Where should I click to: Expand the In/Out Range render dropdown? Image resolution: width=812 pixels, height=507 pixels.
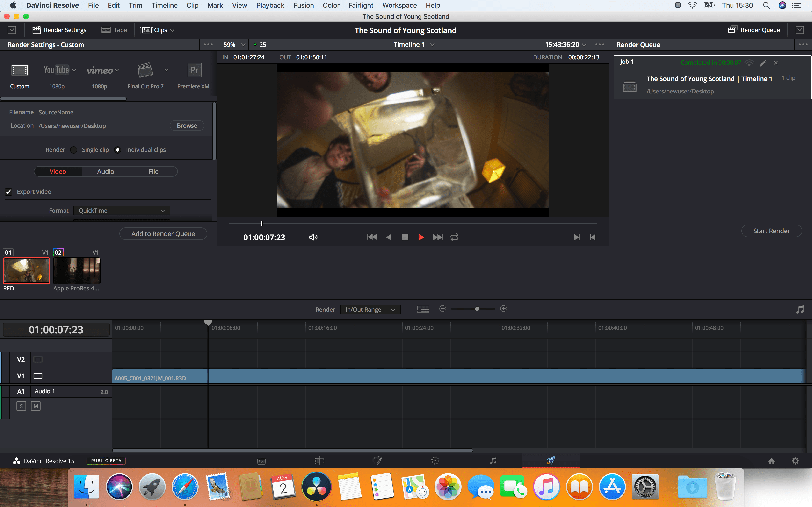370,310
